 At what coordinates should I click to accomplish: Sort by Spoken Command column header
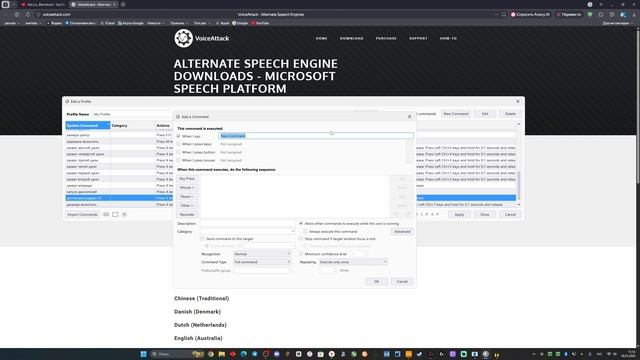(x=88, y=125)
